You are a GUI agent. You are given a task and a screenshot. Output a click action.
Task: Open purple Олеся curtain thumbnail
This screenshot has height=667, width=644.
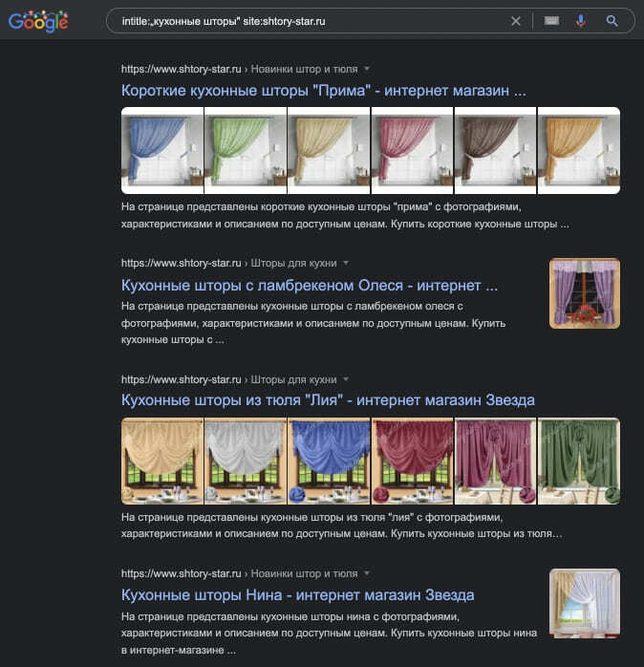tap(585, 293)
